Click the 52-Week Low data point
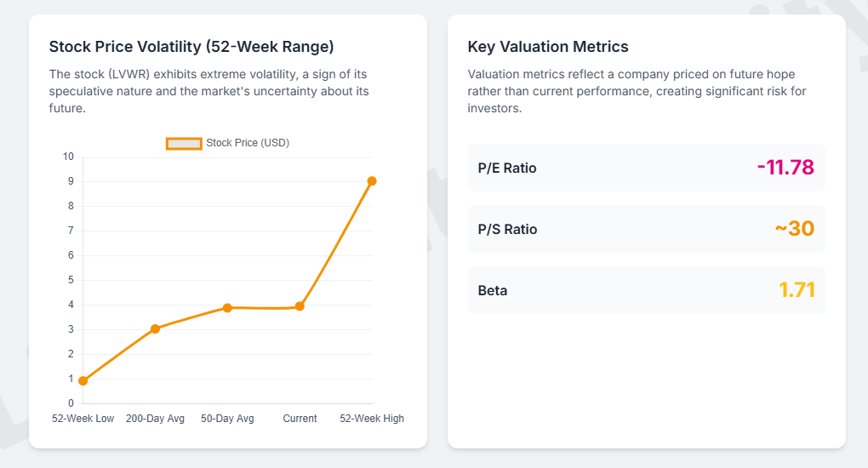The height and width of the screenshot is (468, 868). tap(83, 381)
